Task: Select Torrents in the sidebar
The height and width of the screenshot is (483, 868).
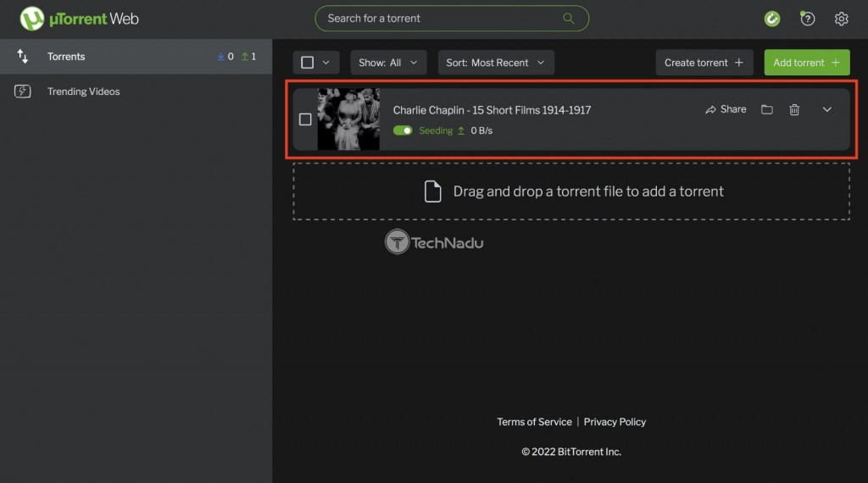Action: pyautogui.click(x=136, y=57)
